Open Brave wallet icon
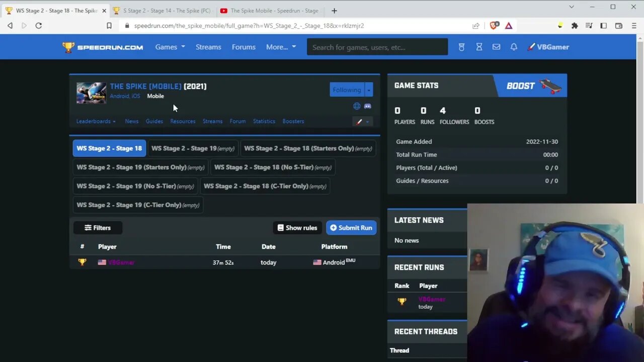Screen dimensions: 644x362 618,25
